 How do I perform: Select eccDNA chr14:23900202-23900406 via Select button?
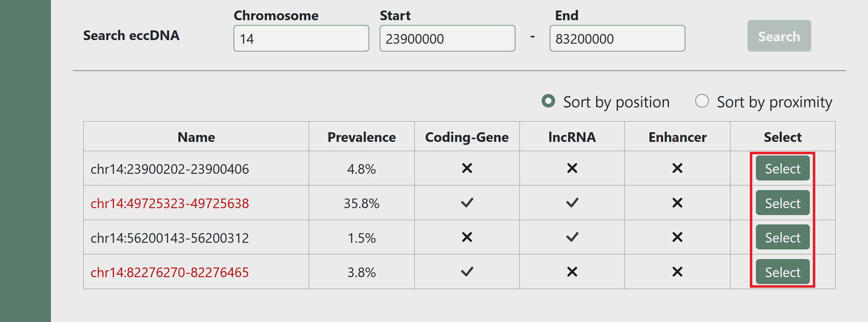coord(782,168)
